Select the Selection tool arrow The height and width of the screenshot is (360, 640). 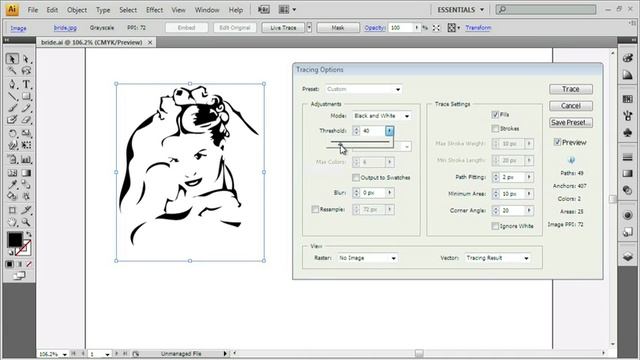coord(12,59)
